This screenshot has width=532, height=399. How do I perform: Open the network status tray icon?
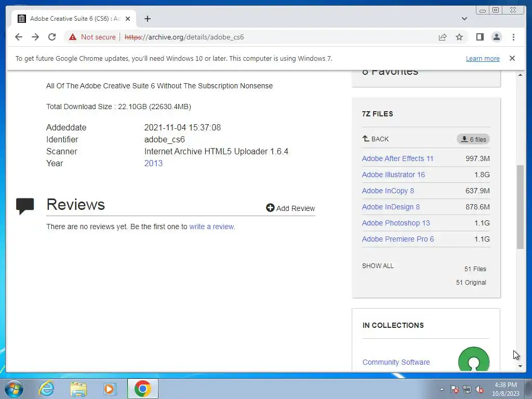[x=467, y=389]
